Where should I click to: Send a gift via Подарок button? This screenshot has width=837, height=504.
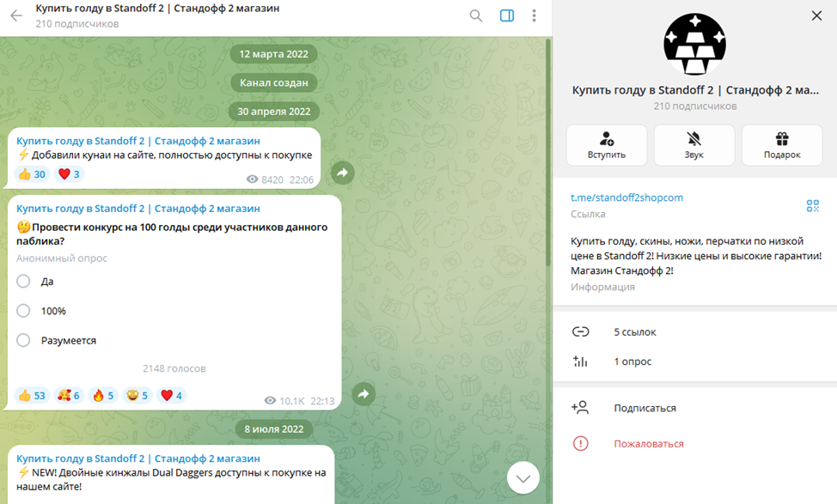point(782,145)
